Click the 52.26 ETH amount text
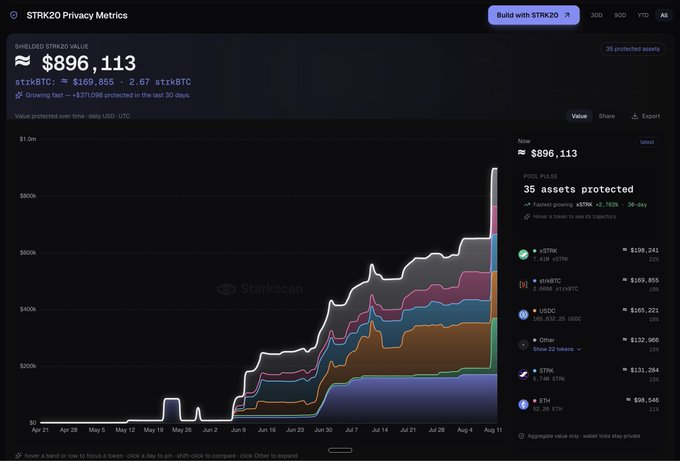680x461 pixels. [x=547, y=409]
